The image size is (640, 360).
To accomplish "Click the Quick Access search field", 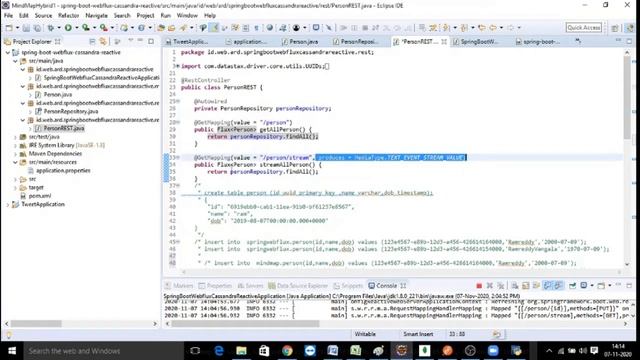I will (584, 28).
